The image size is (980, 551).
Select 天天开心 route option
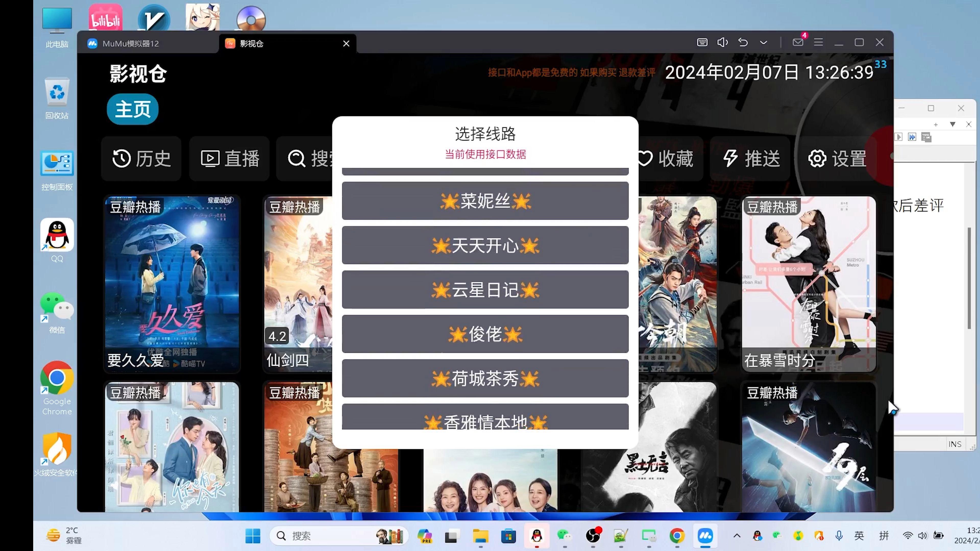point(485,245)
